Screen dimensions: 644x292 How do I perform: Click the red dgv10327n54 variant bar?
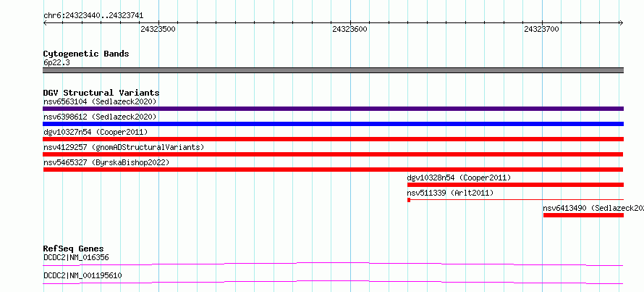pyautogui.click(x=333, y=139)
